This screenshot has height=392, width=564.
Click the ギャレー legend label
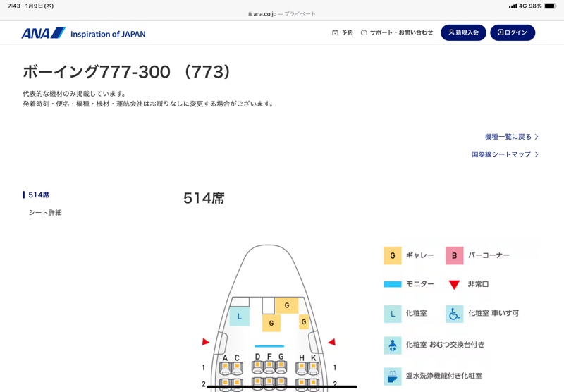419,255
